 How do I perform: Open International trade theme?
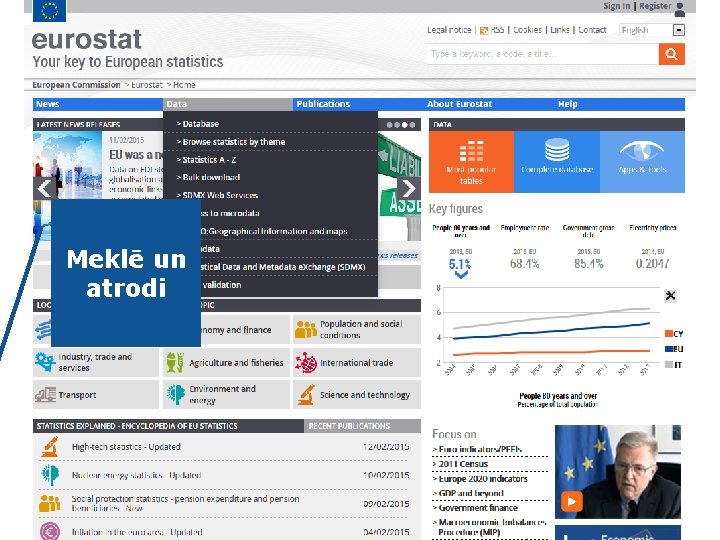click(357, 363)
